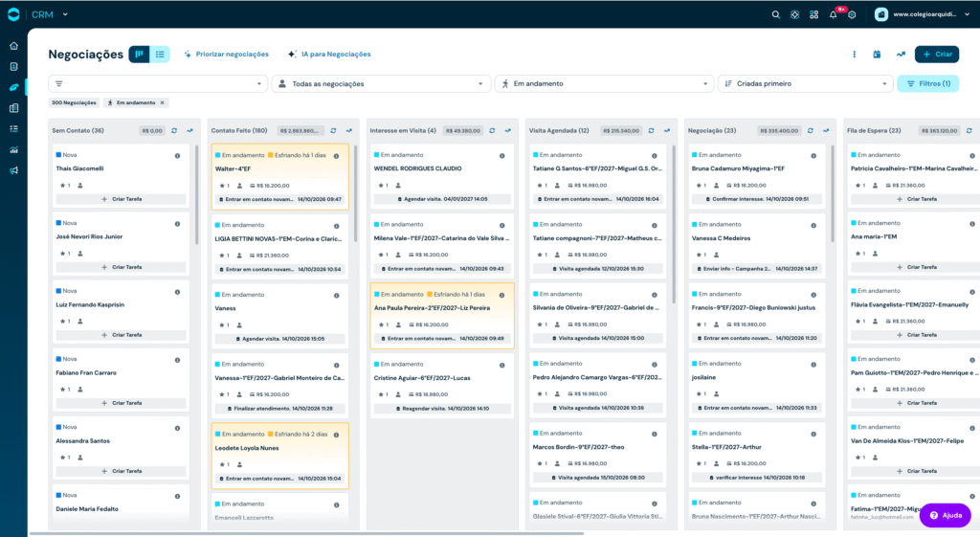
Task: Open the Filtros (1) button
Action: coord(928,84)
